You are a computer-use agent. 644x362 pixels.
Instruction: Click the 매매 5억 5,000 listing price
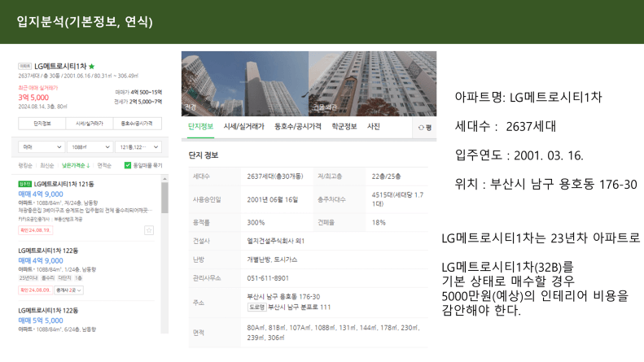pos(41,321)
